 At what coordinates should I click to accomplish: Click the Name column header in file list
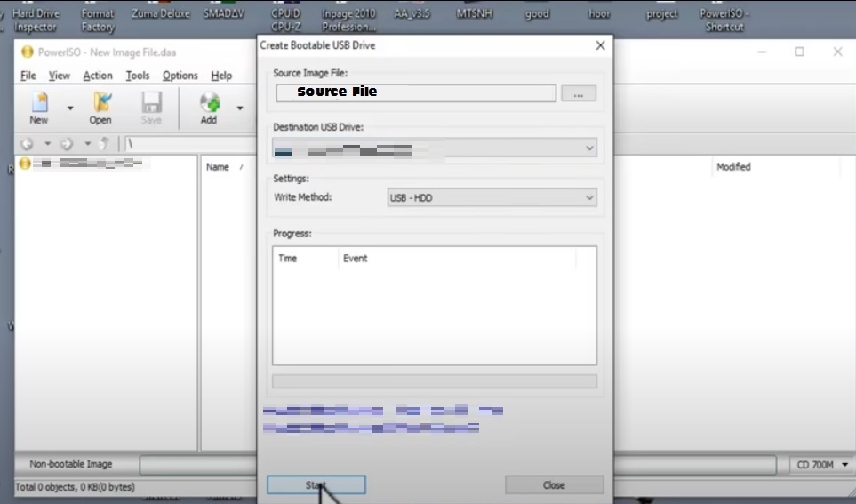[x=218, y=167]
